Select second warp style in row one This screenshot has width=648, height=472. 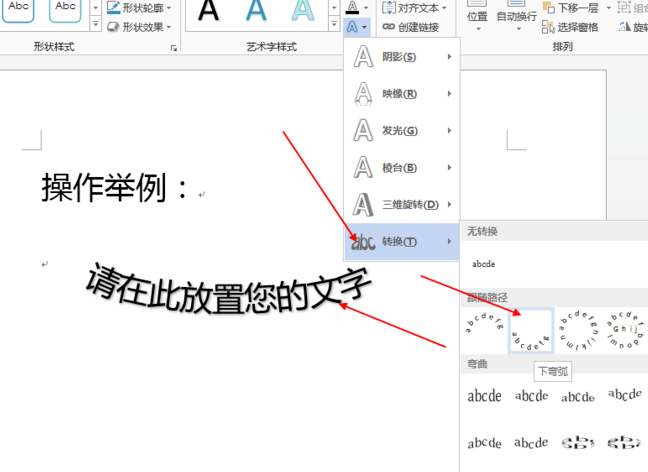click(x=531, y=396)
